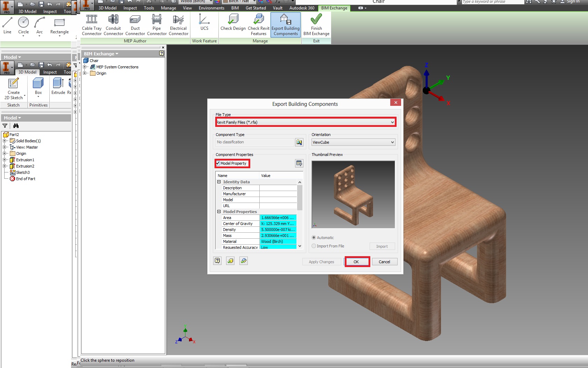
Task: Click Check Revit Features icon in dialog footer
Action: 244,261
